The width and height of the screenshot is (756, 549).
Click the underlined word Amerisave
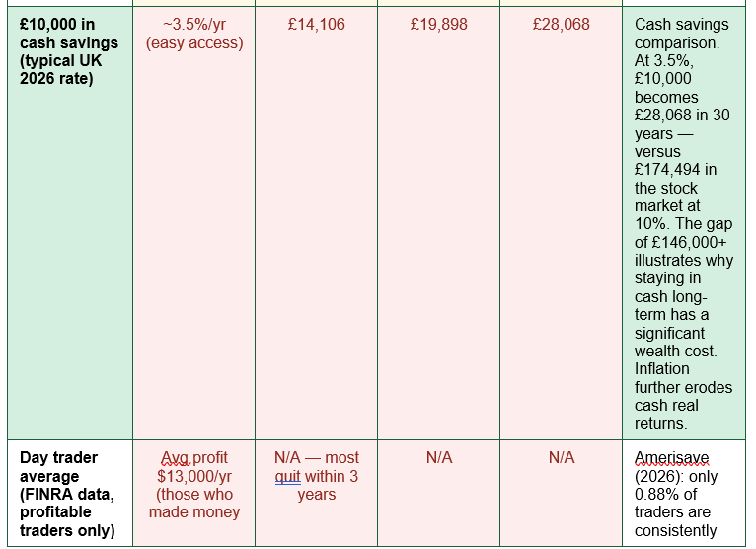point(672,458)
